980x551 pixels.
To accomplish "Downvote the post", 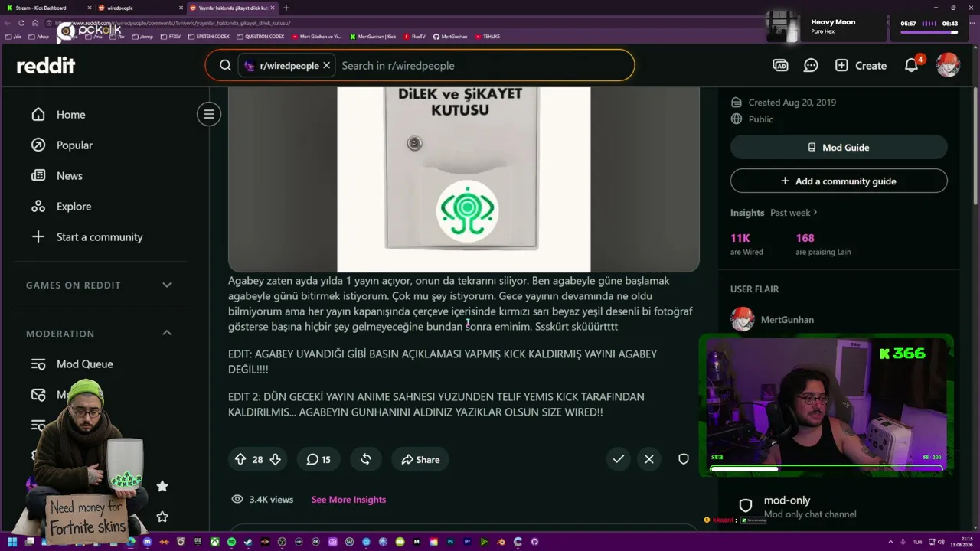I will (x=275, y=459).
